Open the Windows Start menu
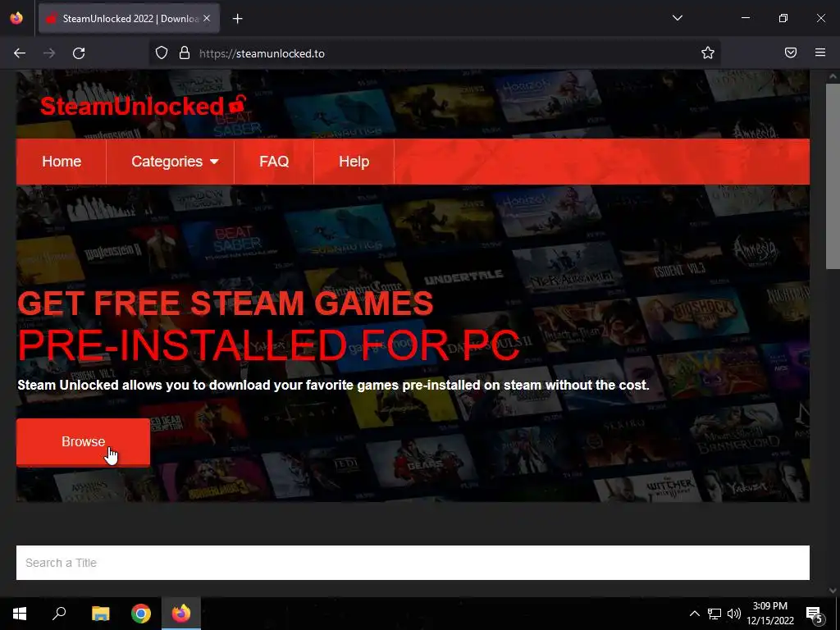 point(20,614)
